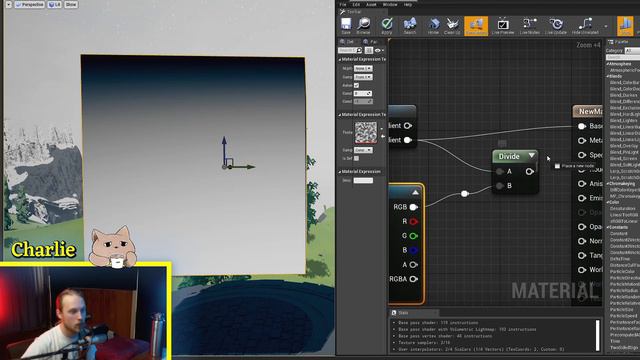Click the Hide Unrelated toolbar icon
Viewport: 640px width, 360px height.
(x=585, y=26)
